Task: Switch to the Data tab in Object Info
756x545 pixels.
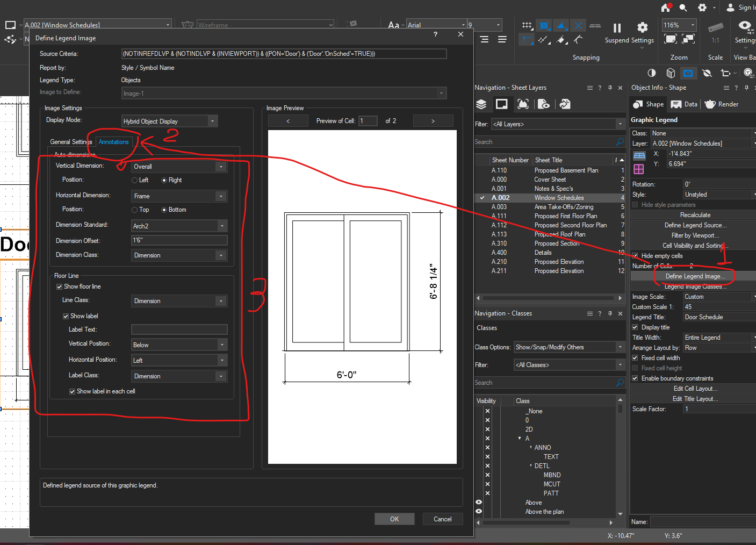Action: tap(685, 104)
